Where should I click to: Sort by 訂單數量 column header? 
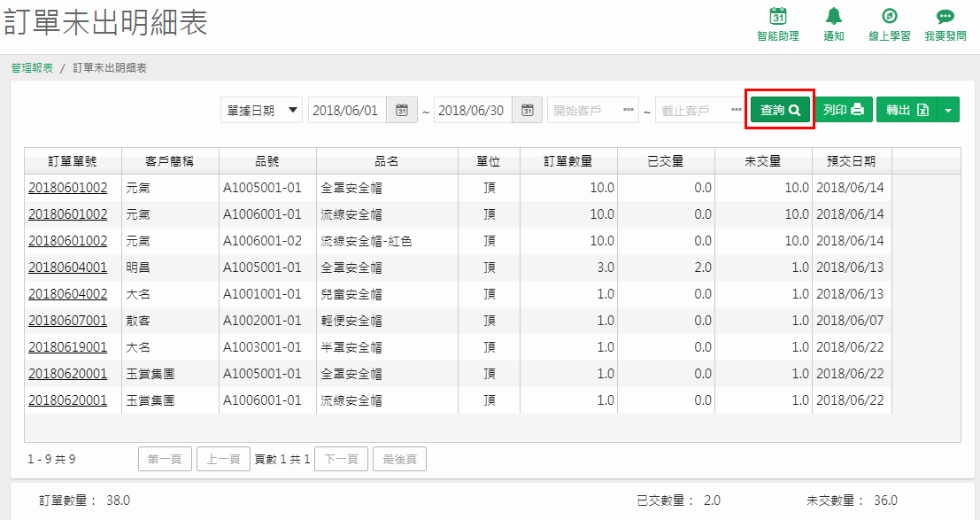pos(568,161)
